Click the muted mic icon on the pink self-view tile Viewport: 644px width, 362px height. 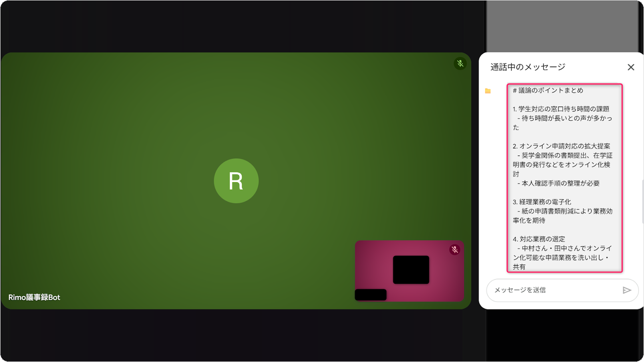[x=455, y=250]
